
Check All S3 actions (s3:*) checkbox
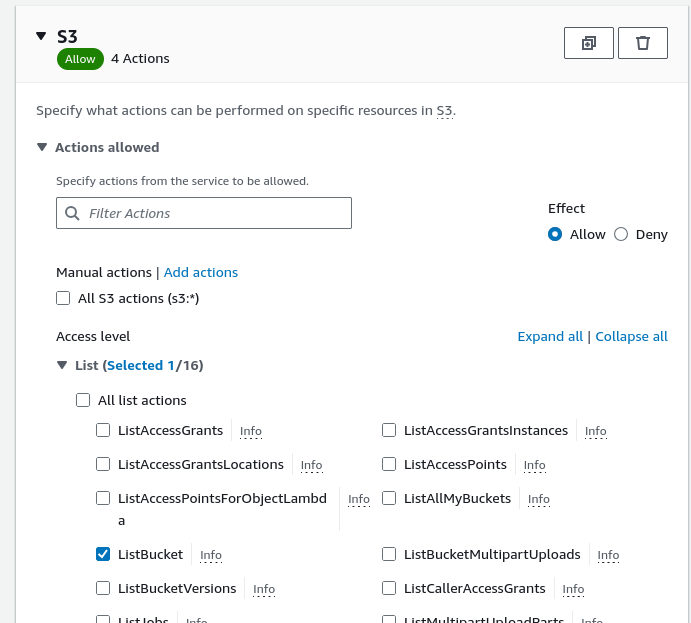click(x=63, y=298)
